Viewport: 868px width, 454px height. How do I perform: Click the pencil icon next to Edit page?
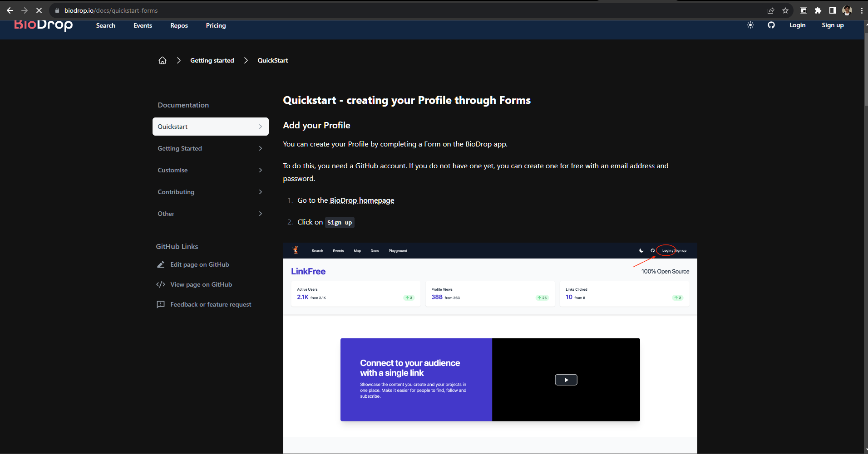[x=162, y=264]
